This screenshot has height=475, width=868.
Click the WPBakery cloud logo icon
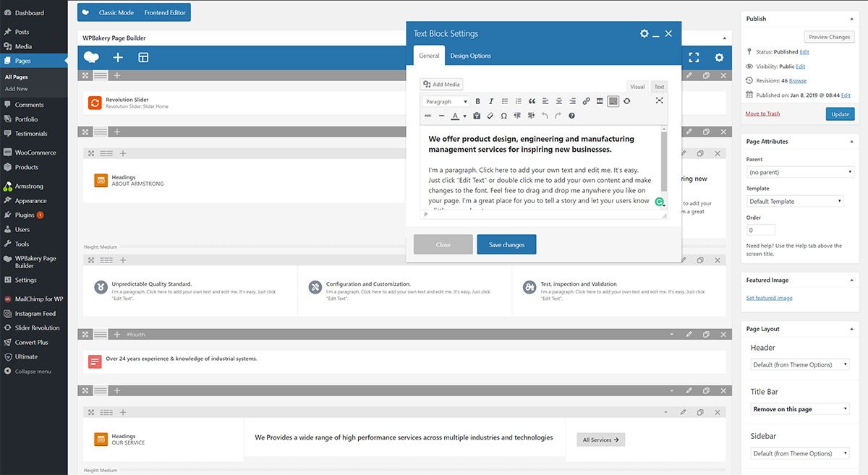(x=91, y=57)
